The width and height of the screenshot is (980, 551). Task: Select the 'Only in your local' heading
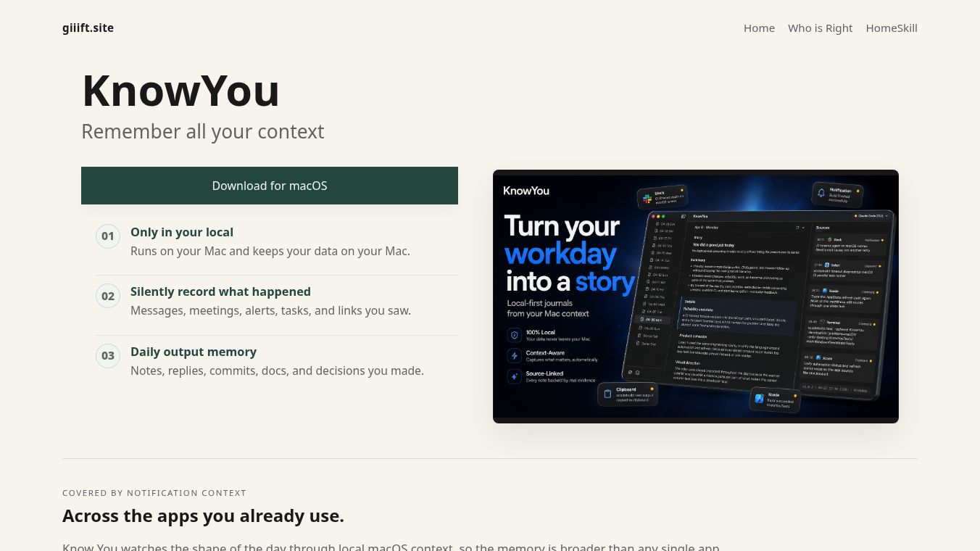(x=182, y=232)
